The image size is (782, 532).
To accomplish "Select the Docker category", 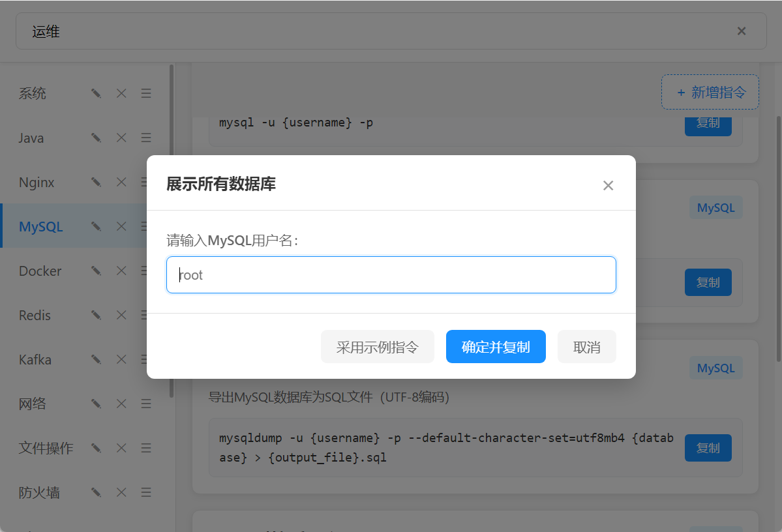I will click(x=40, y=271).
